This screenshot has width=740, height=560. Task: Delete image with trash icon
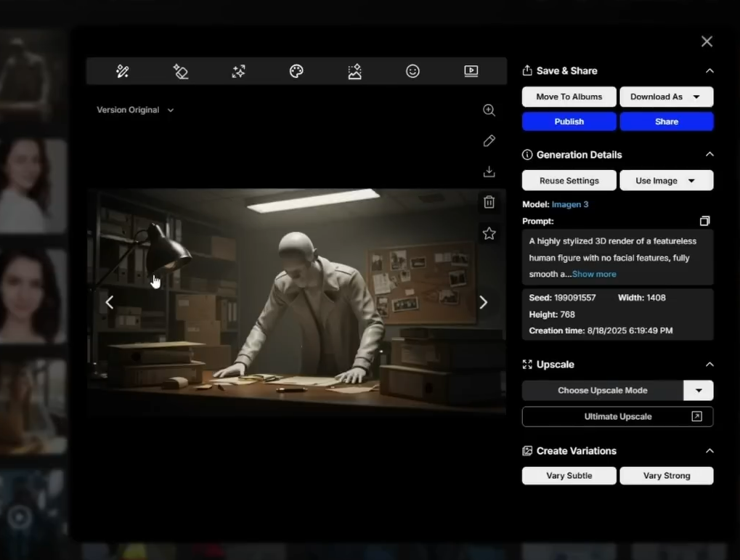489,203
